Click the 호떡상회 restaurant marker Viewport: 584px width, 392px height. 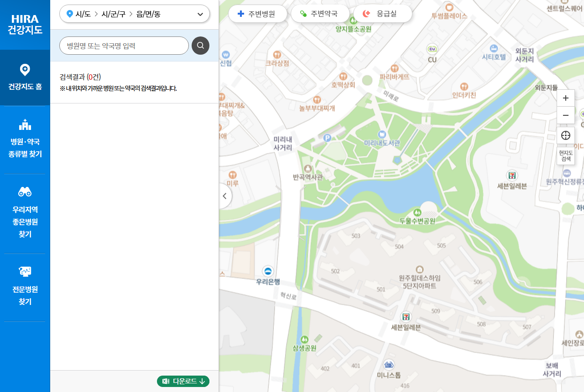click(343, 76)
